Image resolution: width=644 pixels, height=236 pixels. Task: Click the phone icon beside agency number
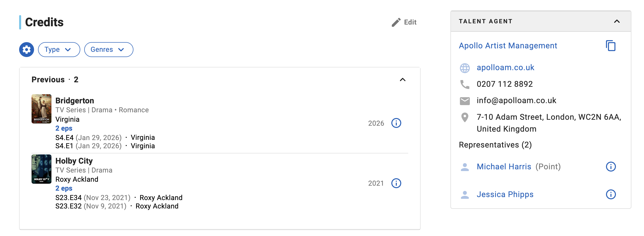(x=465, y=84)
